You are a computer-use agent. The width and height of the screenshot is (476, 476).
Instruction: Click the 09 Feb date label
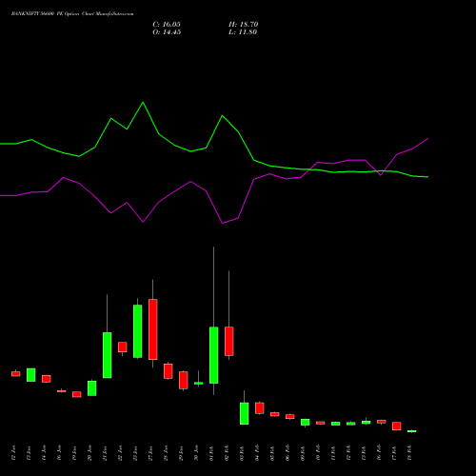coord(303,453)
